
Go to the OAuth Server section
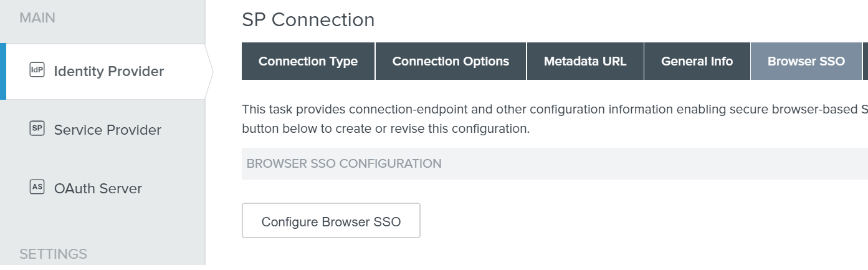(98, 188)
